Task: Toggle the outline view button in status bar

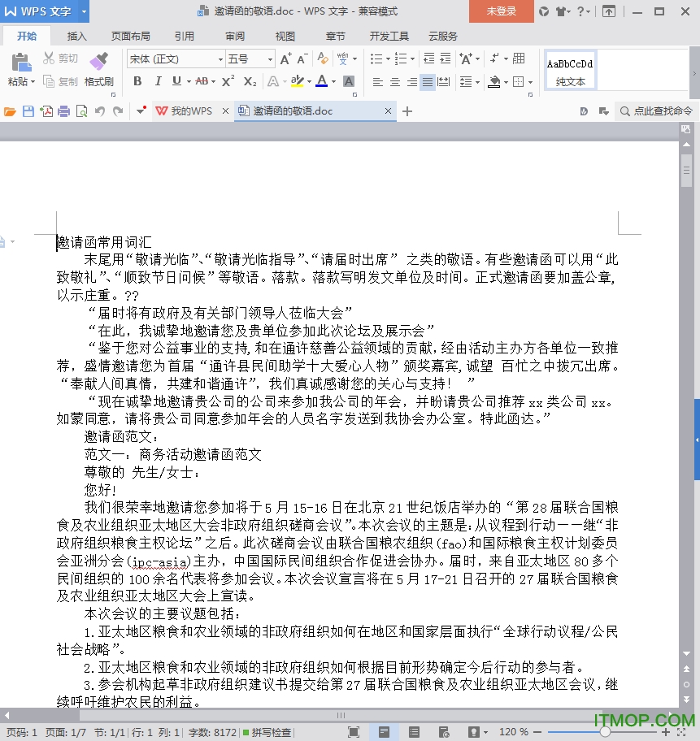Action: click(x=414, y=732)
